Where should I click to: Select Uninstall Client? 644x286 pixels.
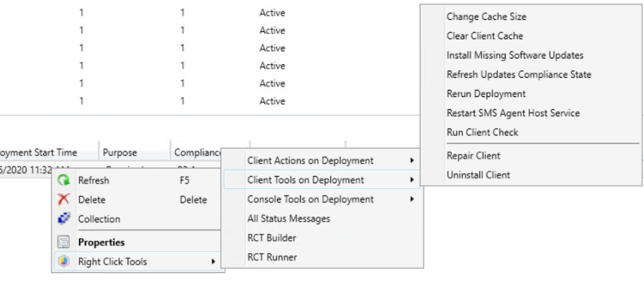[531, 175]
